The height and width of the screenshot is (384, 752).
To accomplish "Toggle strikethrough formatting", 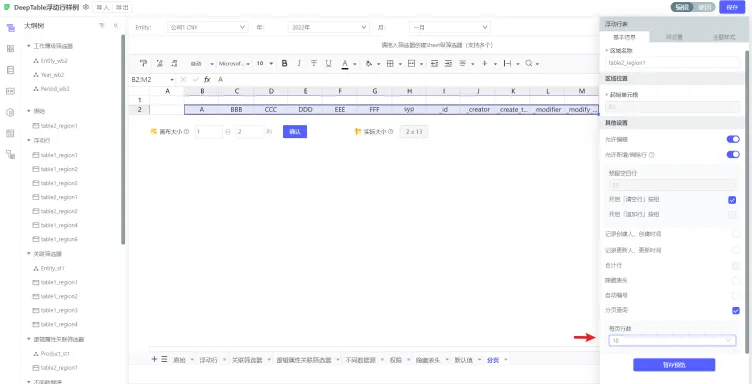I will point(314,63).
